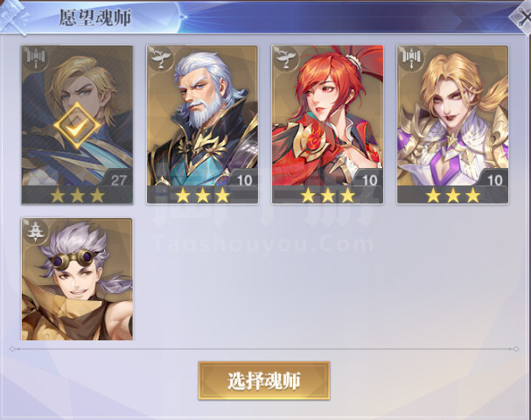Click the bird class icon on the red-haired card

point(286,58)
